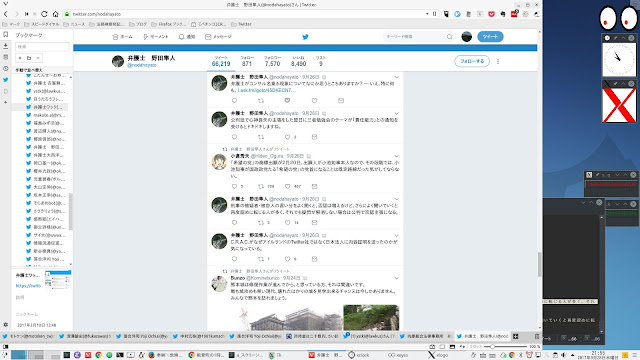Click the Pocket extension icon
The width and height of the screenshot is (640, 360).
click(x=491, y=14)
